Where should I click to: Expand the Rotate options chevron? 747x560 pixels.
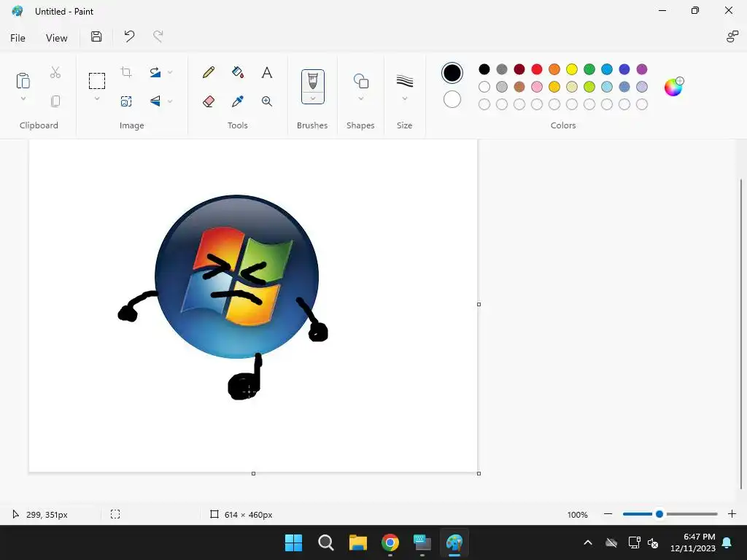(170, 72)
